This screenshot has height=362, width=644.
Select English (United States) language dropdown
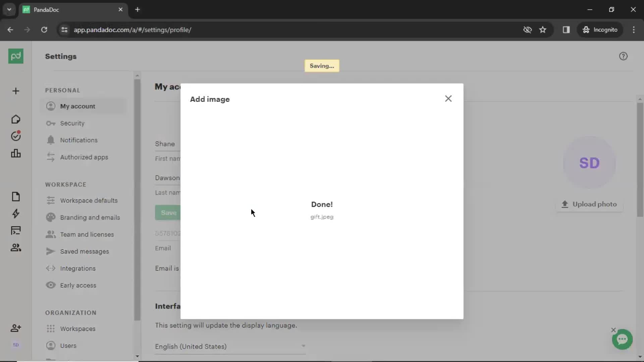(x=230, y=346)
